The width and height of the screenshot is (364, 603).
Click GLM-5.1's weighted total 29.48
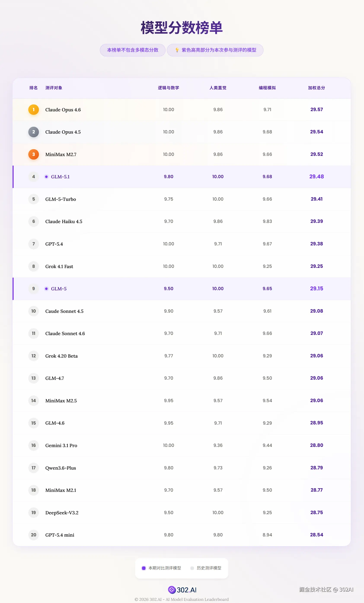(x=316, y=177)
